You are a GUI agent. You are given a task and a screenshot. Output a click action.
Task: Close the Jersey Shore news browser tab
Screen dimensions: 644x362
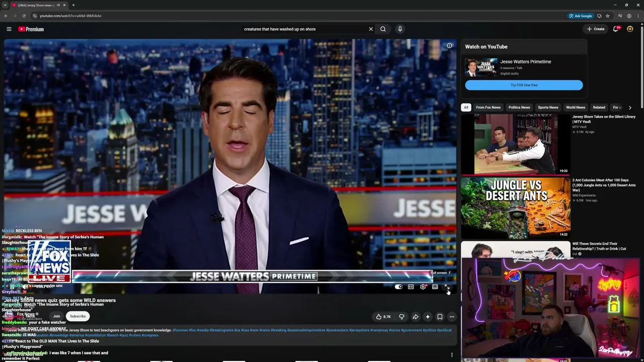click(64, 5)
